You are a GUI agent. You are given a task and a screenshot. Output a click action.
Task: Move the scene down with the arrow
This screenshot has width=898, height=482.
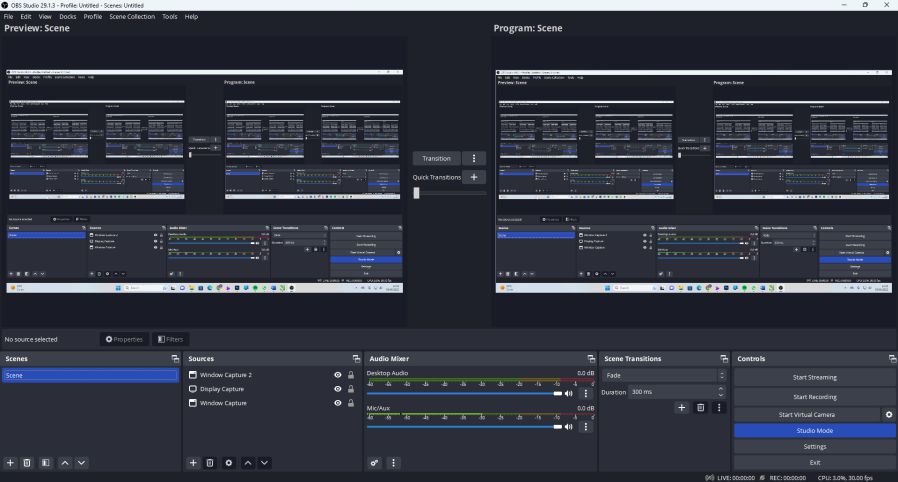[81, 463]
